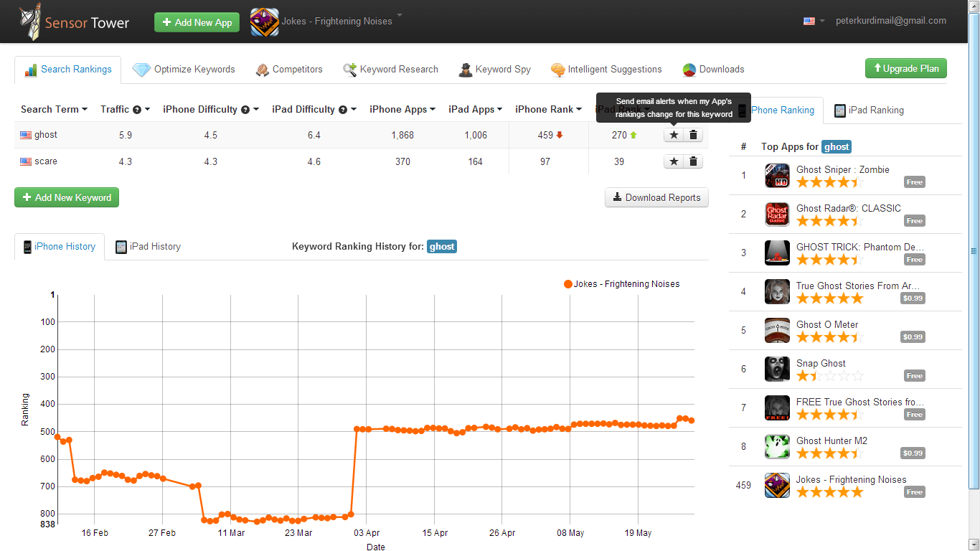Delete the scare keyword with trash icon
This screenshot has height=551, width=980.
pos(693,161)
